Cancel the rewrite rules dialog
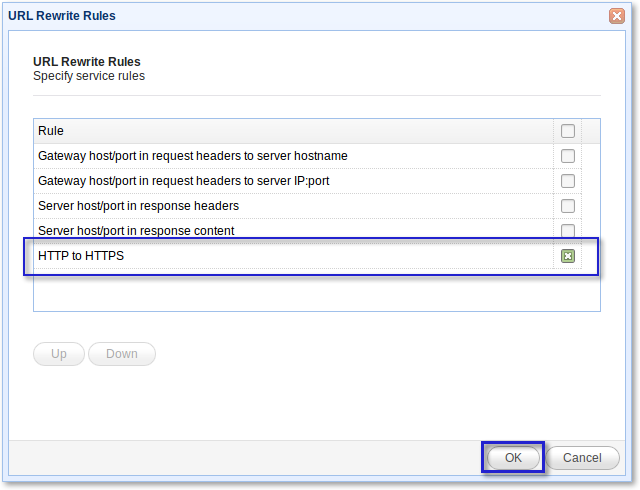Viewport: 640px width, 490px height. (582, 457)
